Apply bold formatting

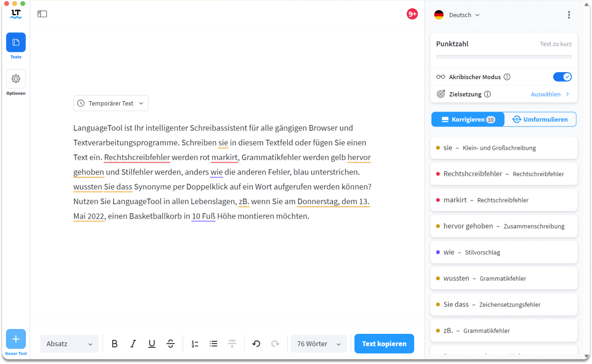(114, 344)
